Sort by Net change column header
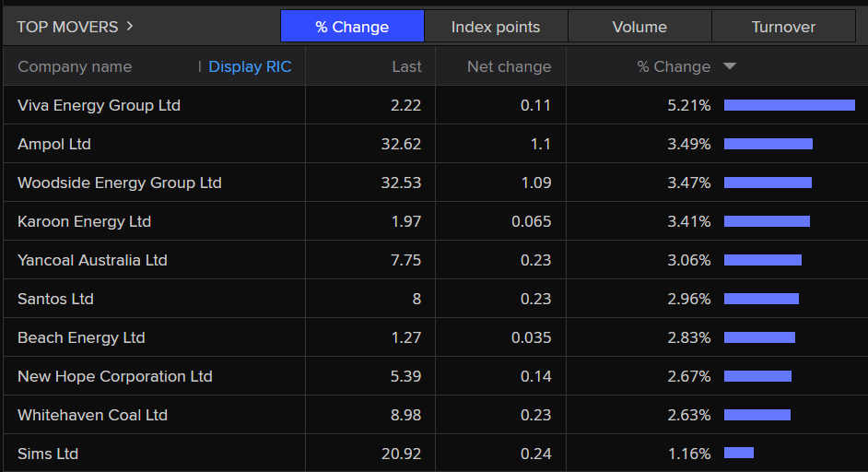The width and height of the screenshot is (868, 472). click(509, 66)
